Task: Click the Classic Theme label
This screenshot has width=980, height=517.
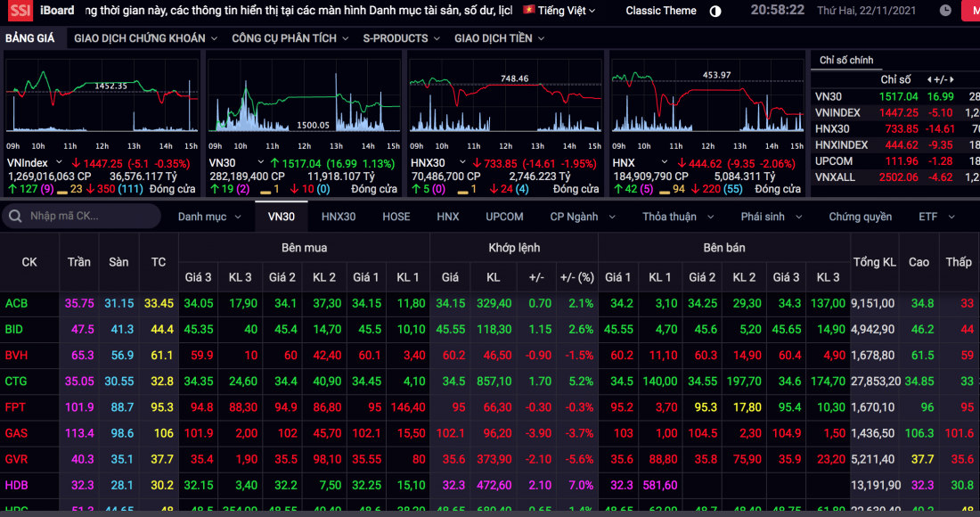Action: 661,11
